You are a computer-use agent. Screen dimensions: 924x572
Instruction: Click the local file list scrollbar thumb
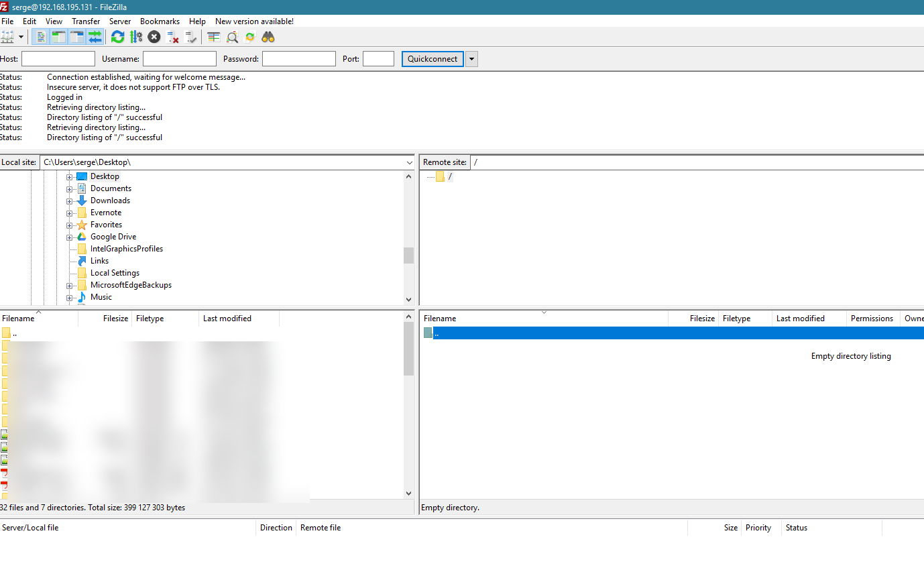pyautogui.click(x=408, y=349)
